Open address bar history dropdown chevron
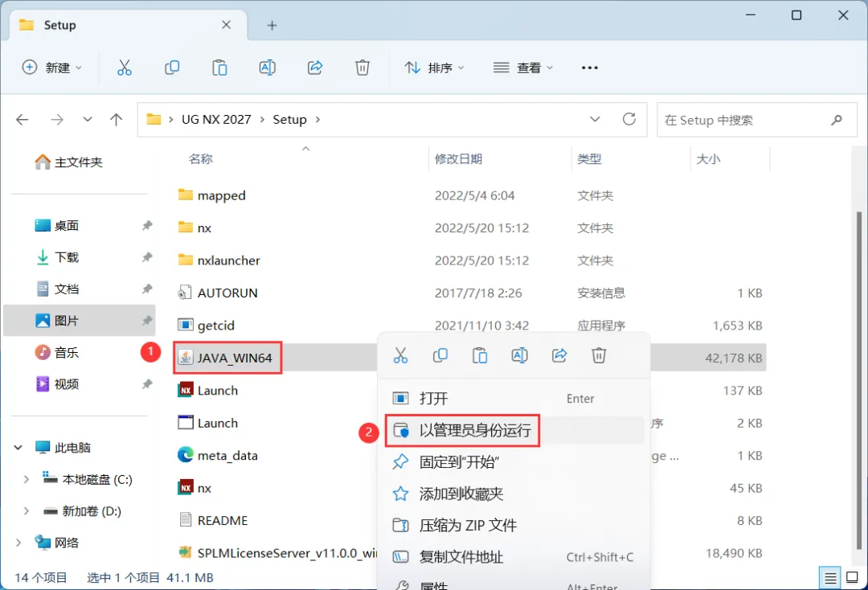 click(x=595, y=120)
